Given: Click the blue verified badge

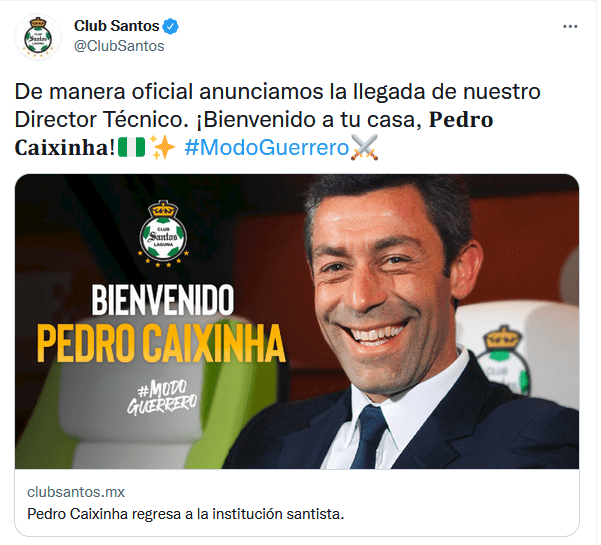Looking at the screenshot, I should coord(170,26).
